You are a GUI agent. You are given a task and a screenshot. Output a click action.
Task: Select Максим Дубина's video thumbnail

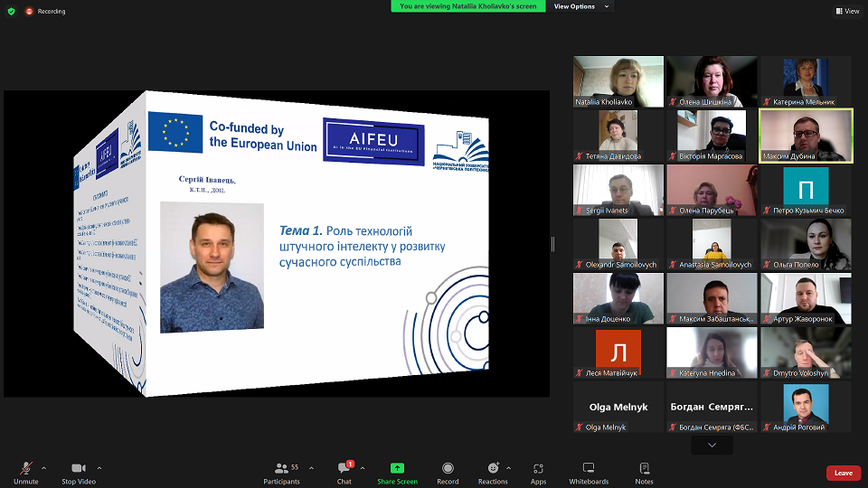[x=806, y=136]
